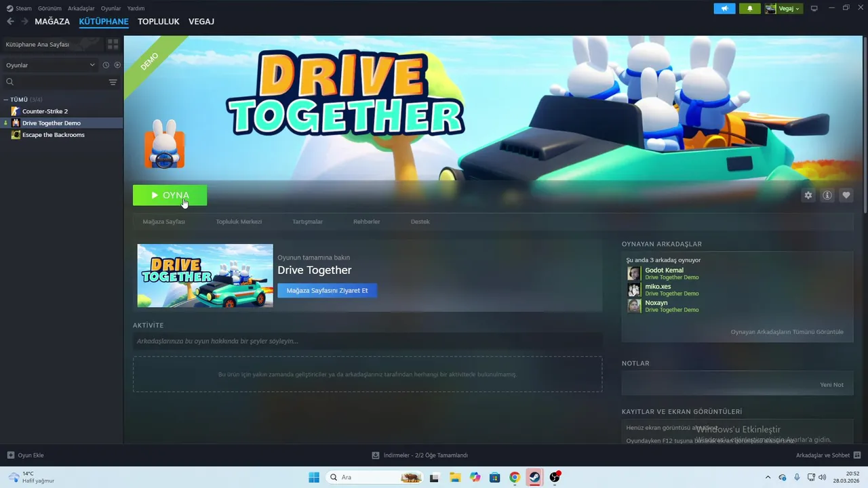This screenshot has height=488, width=868.
Task: Open Kütüphane Ana Sayfası button
Action: coord(52,44)
